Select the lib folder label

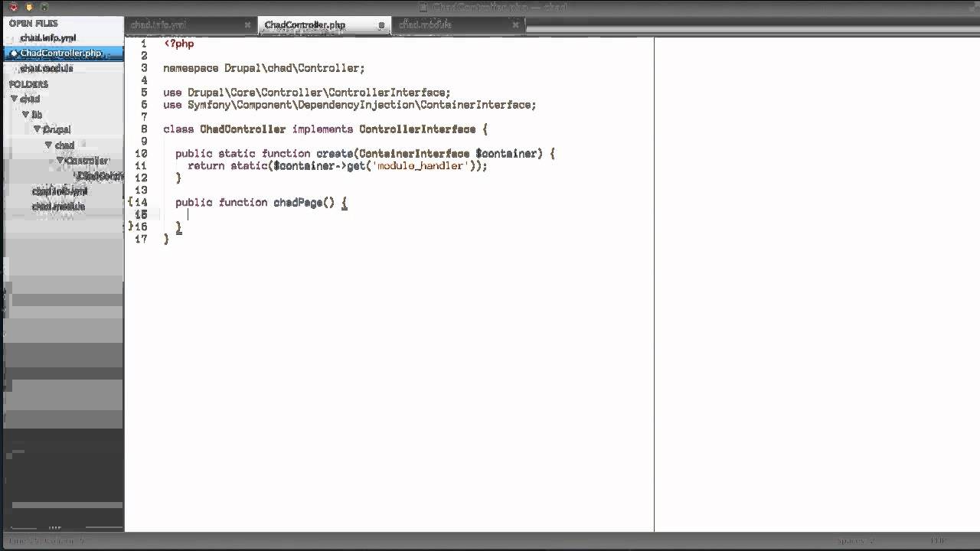[x=37, y=114]
